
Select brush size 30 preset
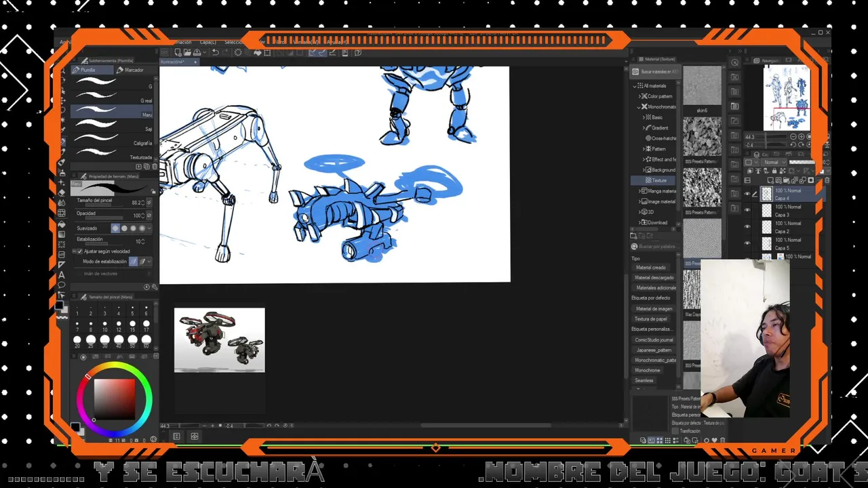104,341
